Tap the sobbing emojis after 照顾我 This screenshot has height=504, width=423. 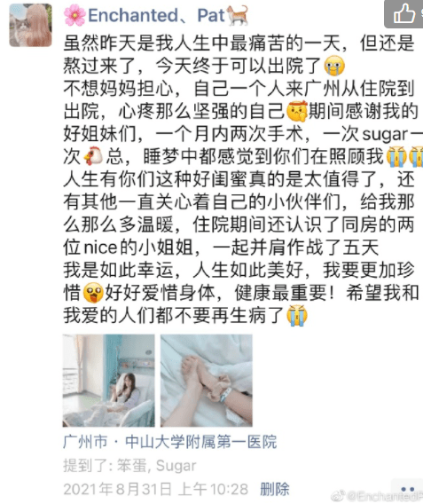click(404, 156)
